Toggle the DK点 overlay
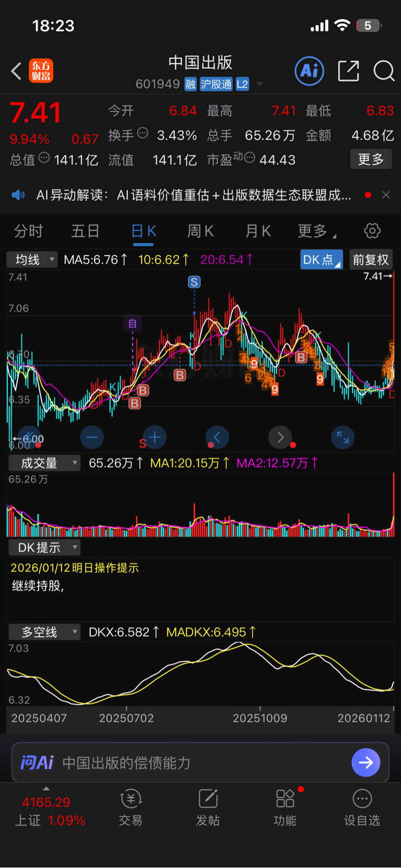Image resolution: width=401 pixels, height=868 pixels. coord(322,260)
